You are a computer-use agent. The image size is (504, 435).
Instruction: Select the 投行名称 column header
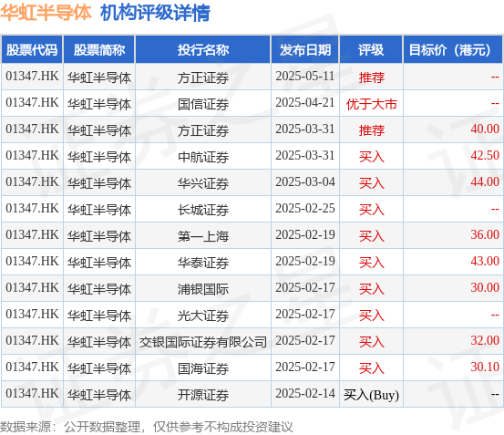pos(203,49)
